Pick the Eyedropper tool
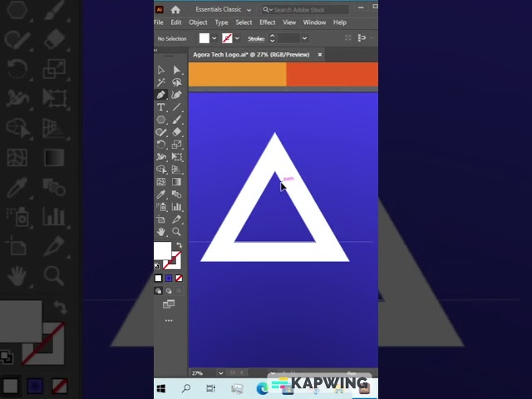 [x=160, y=195]
